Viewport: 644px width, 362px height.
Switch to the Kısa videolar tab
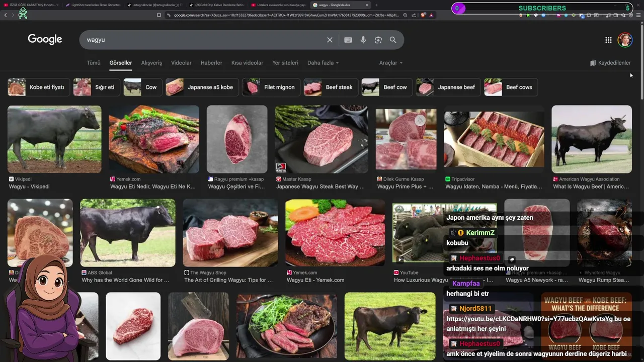pyautogui.click(x=247, y=63)
